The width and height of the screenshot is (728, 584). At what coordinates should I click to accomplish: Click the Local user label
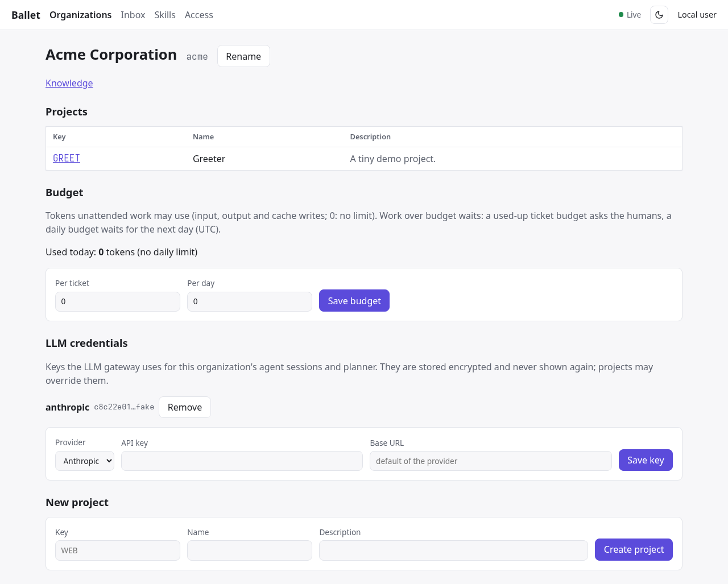point(697,15)
